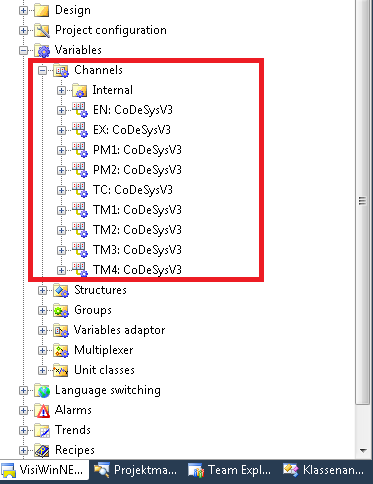This screenshot has width=373, height=484.
Task: Open the Klassenan... tab
Action: click(x=324, y=470)
